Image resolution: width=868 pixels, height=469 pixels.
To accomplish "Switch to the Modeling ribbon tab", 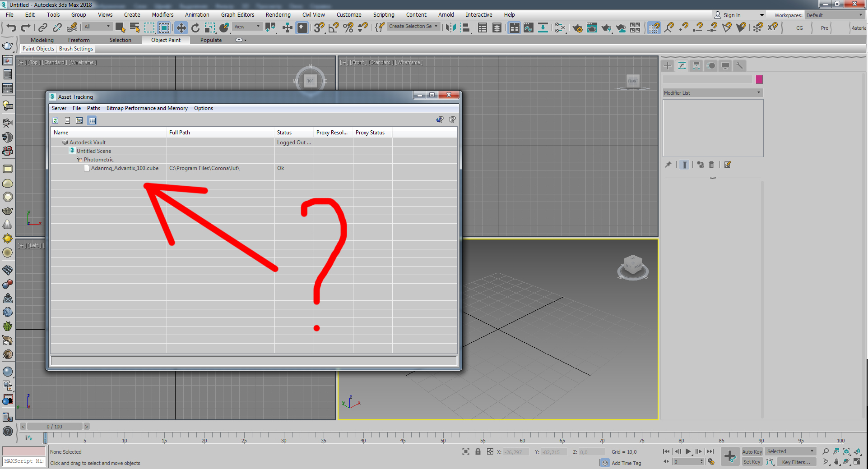I will click(42, 40).
